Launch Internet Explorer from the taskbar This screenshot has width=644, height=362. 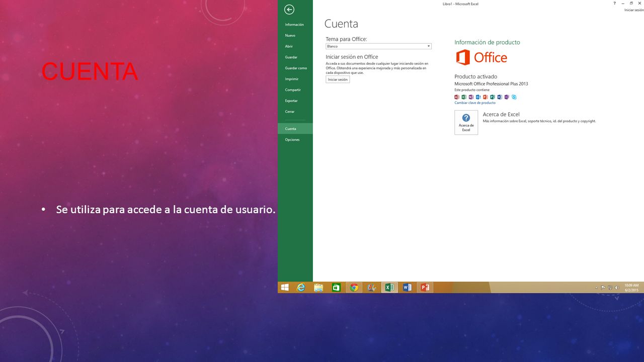(x=301, y=288)
